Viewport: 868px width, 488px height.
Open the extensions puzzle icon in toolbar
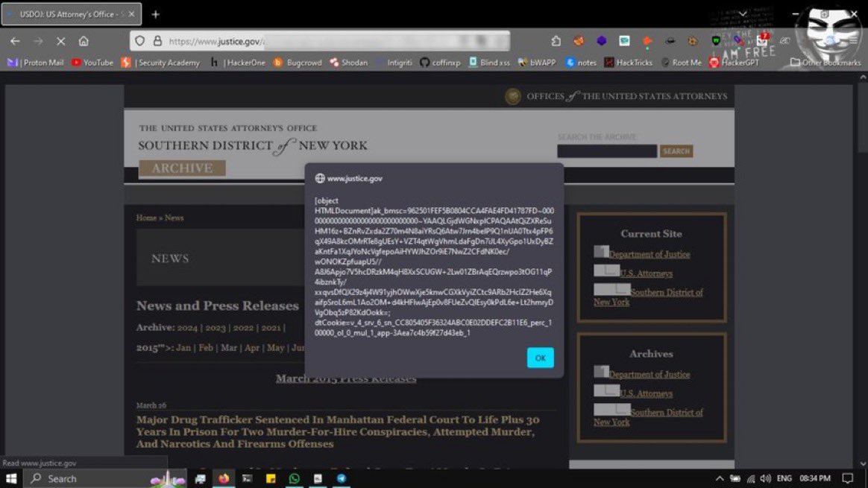point(556,41)
